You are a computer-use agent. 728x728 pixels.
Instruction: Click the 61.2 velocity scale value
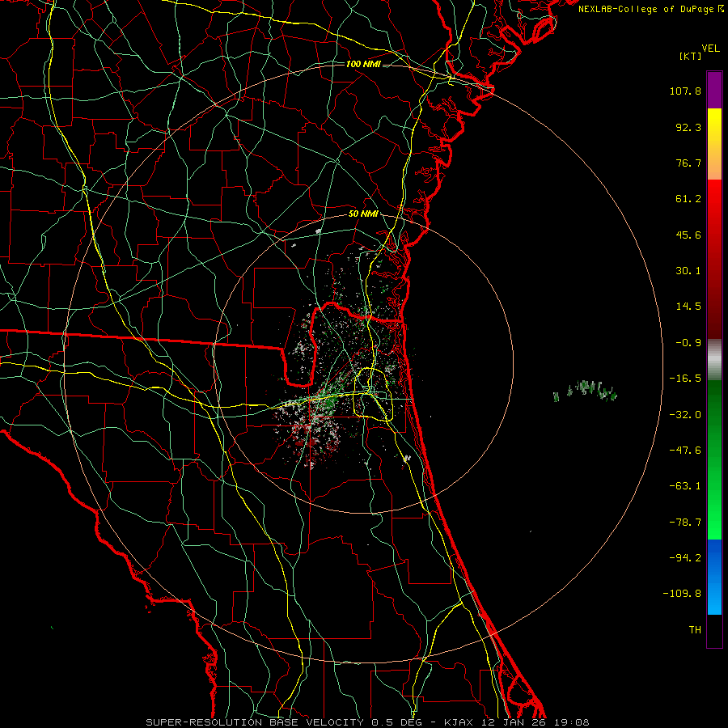(688, 199)
